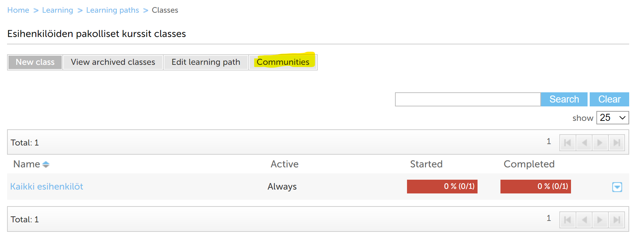Go to last page in top pager
This screenshot has width=644, height=241.
pos(616,143)
